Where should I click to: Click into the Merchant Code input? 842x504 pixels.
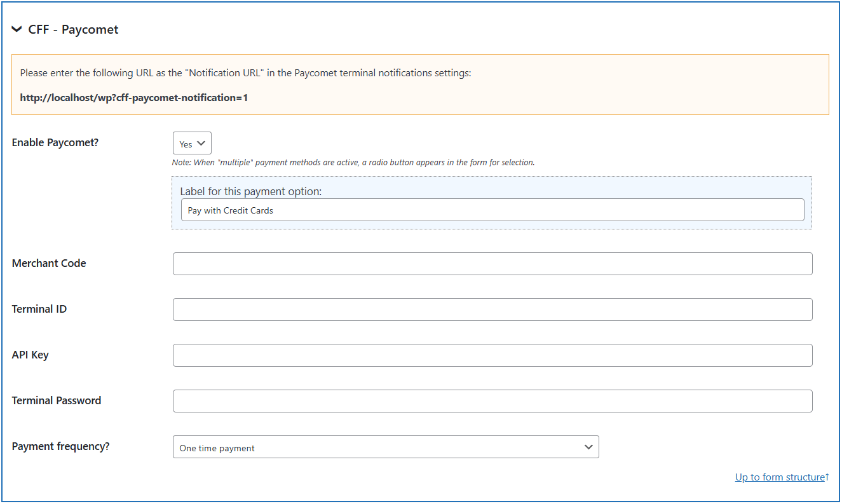coord(492,264)
